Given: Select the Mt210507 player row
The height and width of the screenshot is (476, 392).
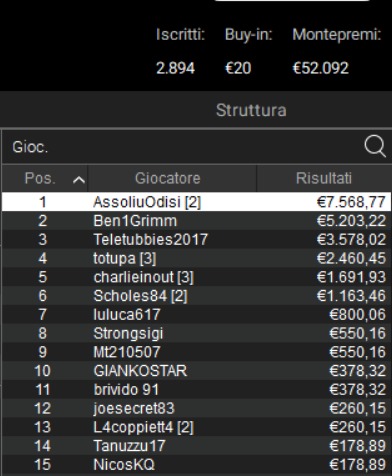Looking at the screenshot, I should click(196, 352).
